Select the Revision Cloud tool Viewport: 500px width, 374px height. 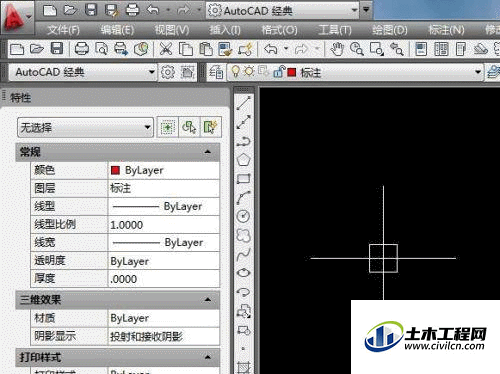tap(244, 235)
